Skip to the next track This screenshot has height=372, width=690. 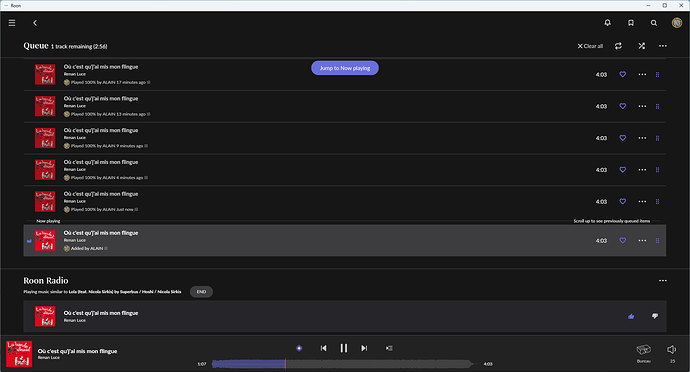click(364, 348)
